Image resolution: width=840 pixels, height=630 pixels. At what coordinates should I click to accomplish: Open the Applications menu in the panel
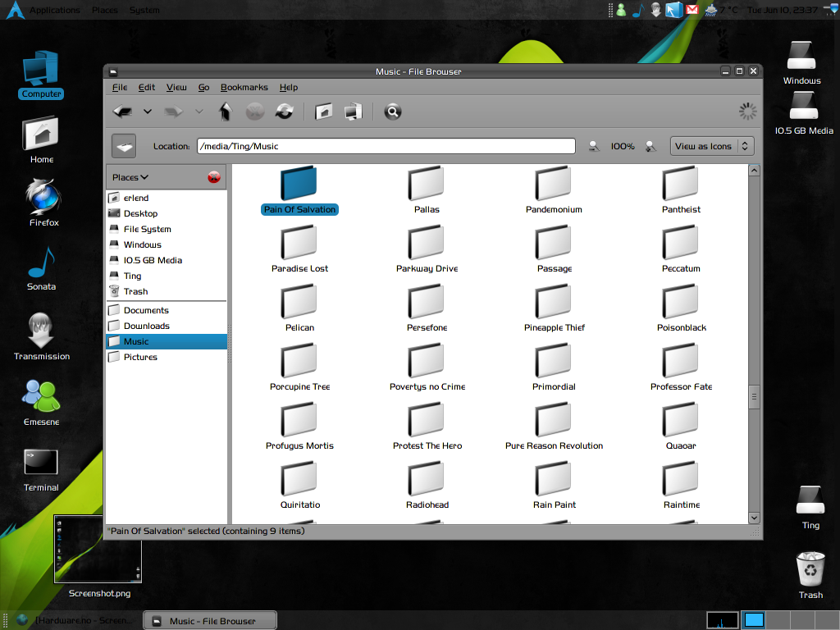click(x=54, y=10)
